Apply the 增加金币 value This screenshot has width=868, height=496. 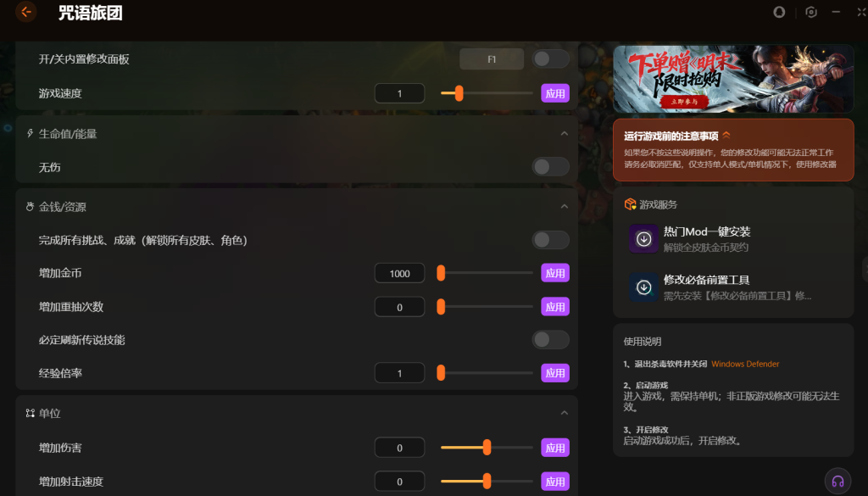click(x=555, y=273)
